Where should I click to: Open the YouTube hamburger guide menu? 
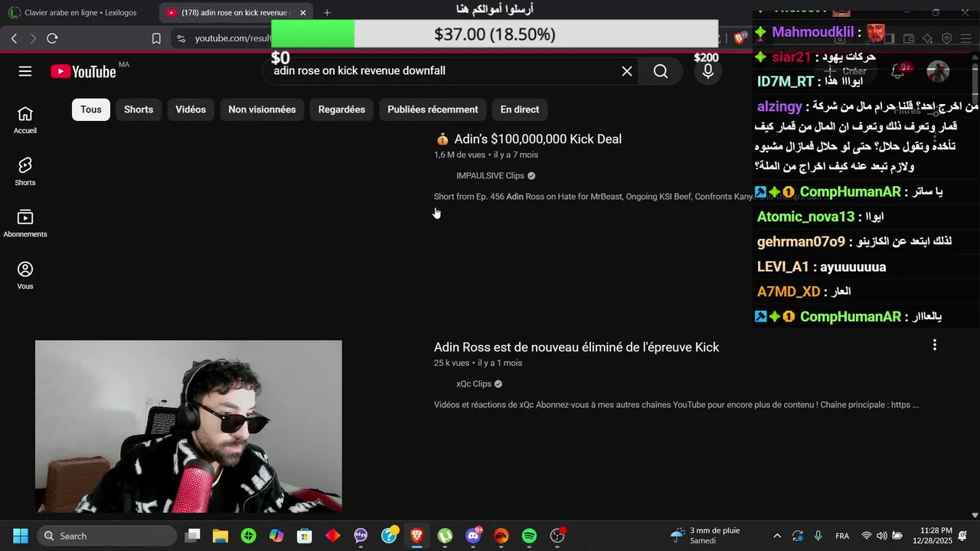(25, 71)
